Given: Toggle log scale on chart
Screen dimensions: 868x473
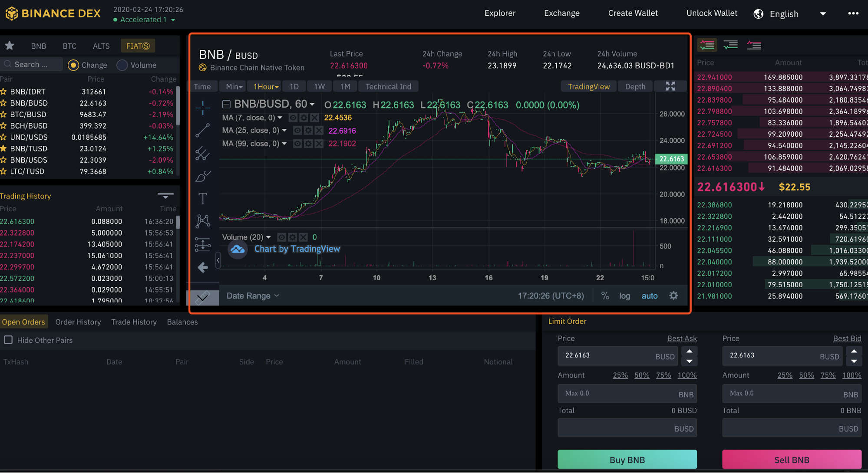Looking at the screenshot, I should [624, 296].
